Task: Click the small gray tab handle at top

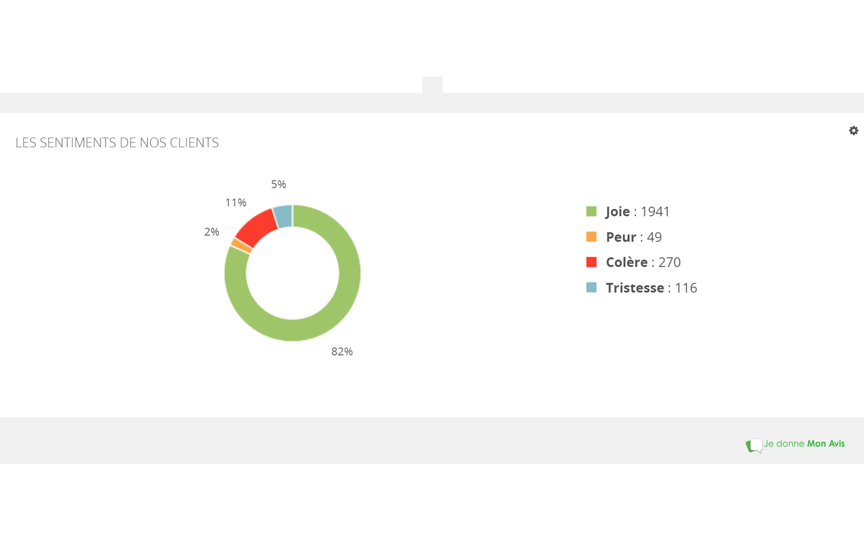Action: (432, 85)
